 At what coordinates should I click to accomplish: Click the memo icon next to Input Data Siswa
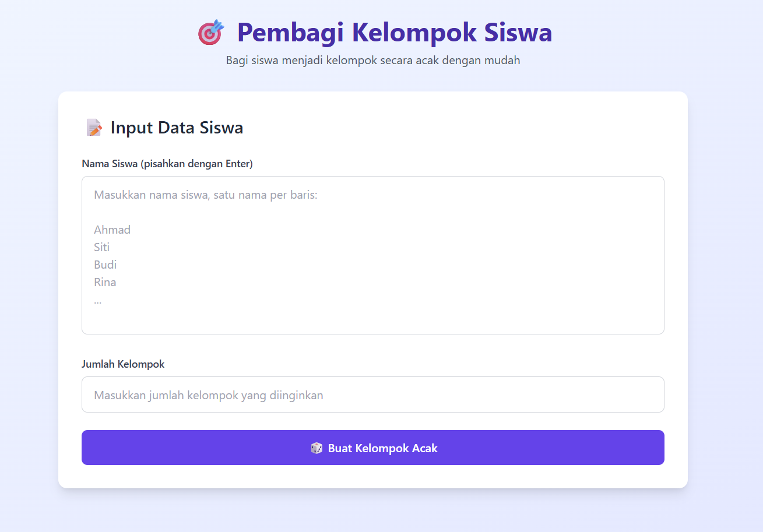coord(94,127)
